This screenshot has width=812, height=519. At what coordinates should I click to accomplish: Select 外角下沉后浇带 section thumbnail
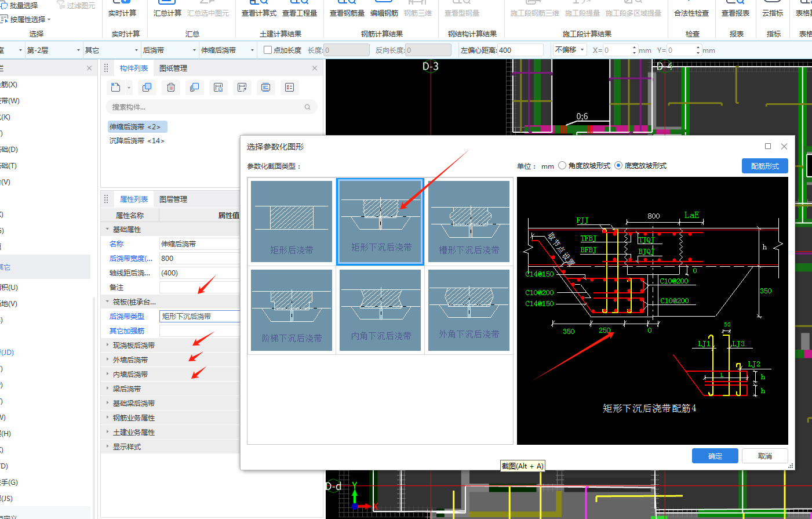(469, 310)
